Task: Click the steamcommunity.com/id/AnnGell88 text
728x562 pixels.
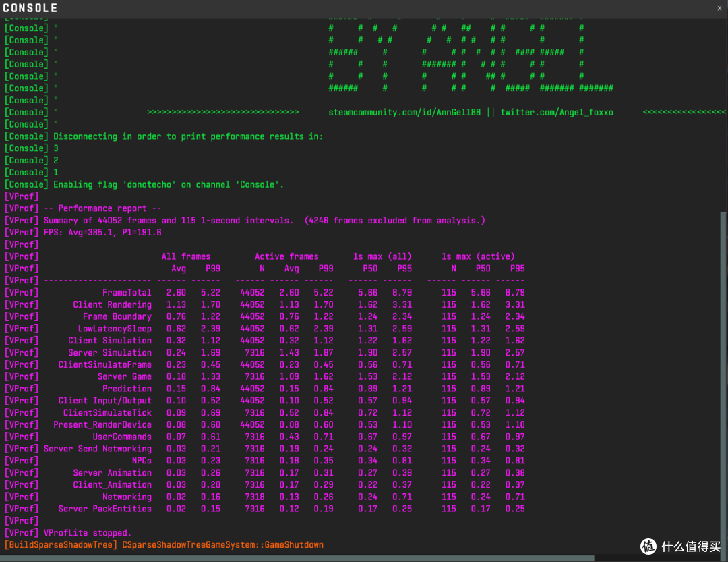Action: coord(404,113)
